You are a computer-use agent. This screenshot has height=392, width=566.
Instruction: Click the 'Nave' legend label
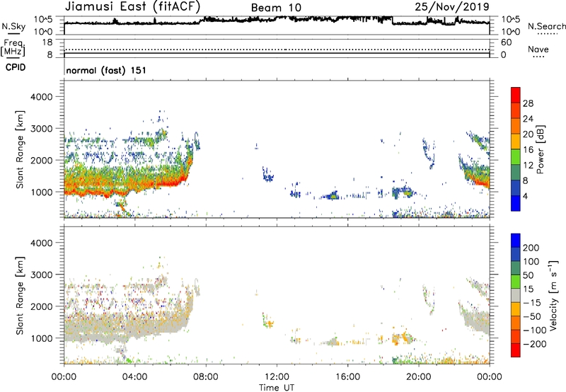coord(538,50)
